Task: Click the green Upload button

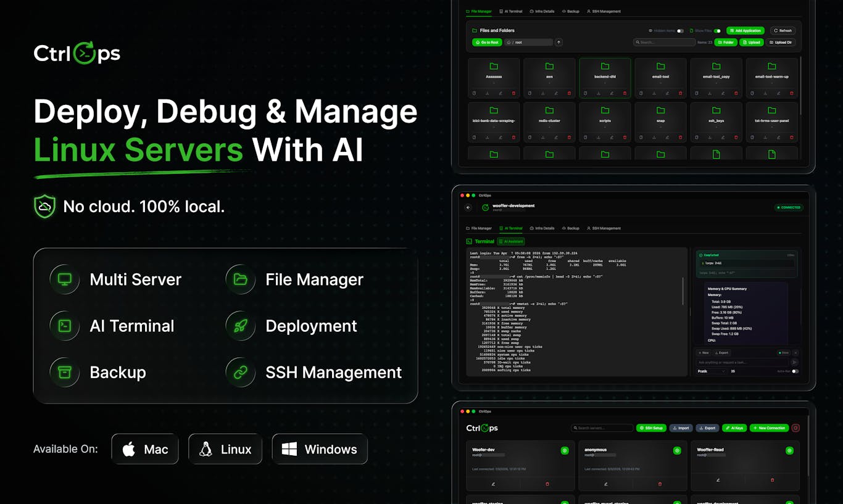Action: pyautogui.click(x=752, y=43)
